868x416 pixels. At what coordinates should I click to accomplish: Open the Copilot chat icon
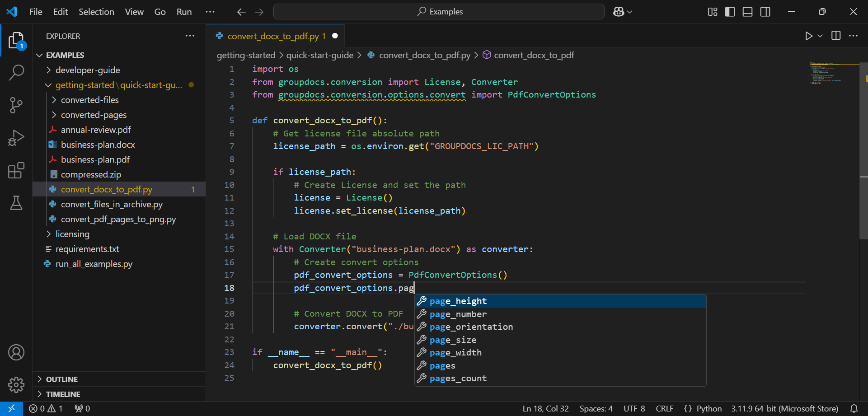click(619, 12)
